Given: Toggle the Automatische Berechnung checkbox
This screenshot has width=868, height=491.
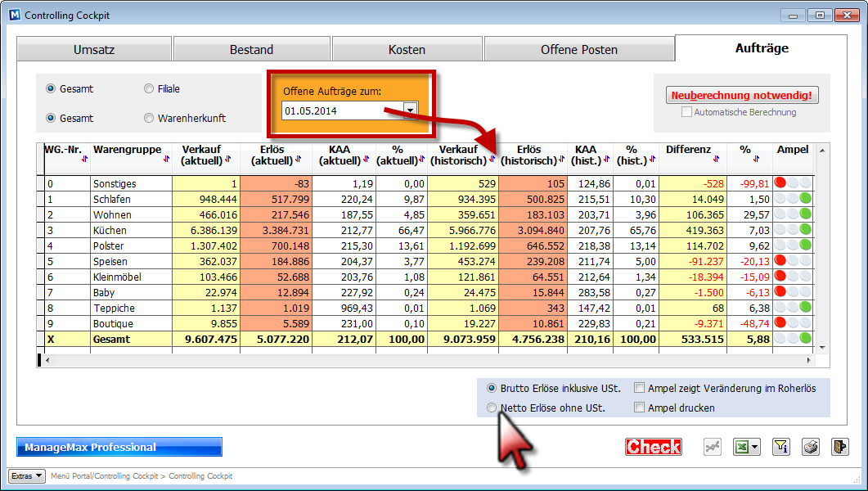Looking at the screenshot, I should point(686,112).
